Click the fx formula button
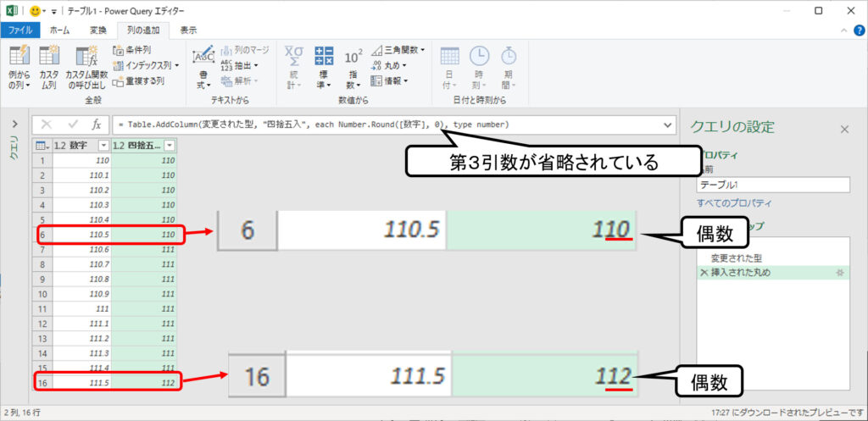 97,125
